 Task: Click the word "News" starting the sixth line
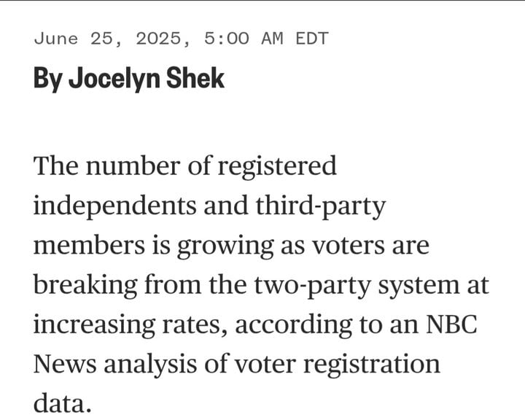(x=65, y=364)
